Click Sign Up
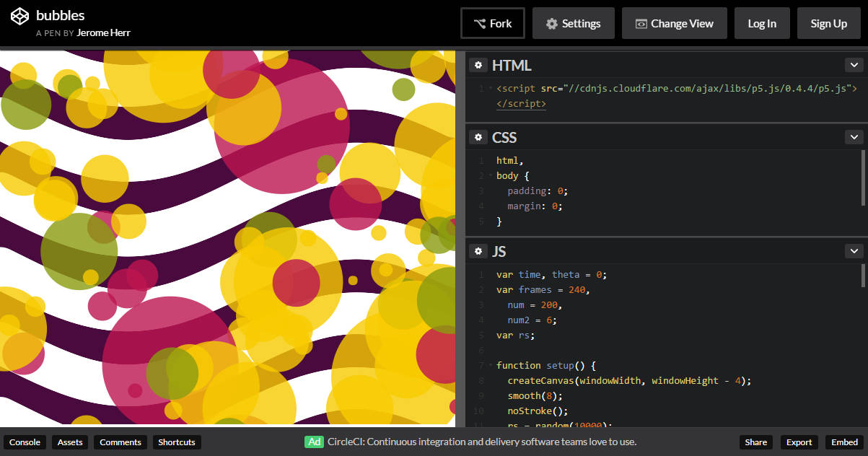The width and height of the screenshot is (868, 456). point(829,23)
